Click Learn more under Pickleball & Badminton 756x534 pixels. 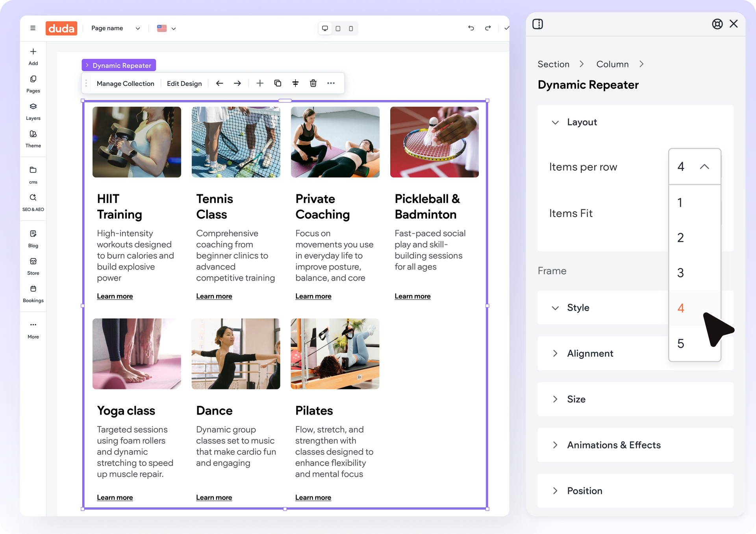pyautogui.click(x=413, y=296)
